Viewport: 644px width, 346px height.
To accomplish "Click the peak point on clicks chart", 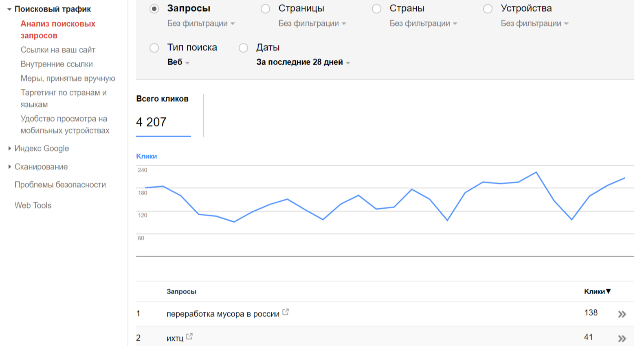I will tap(536, 172).
